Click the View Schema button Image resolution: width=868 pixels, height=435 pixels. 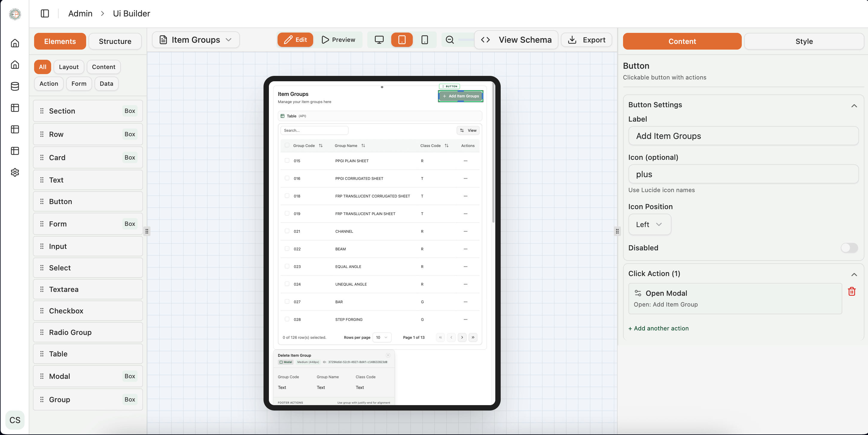[516, 40]
